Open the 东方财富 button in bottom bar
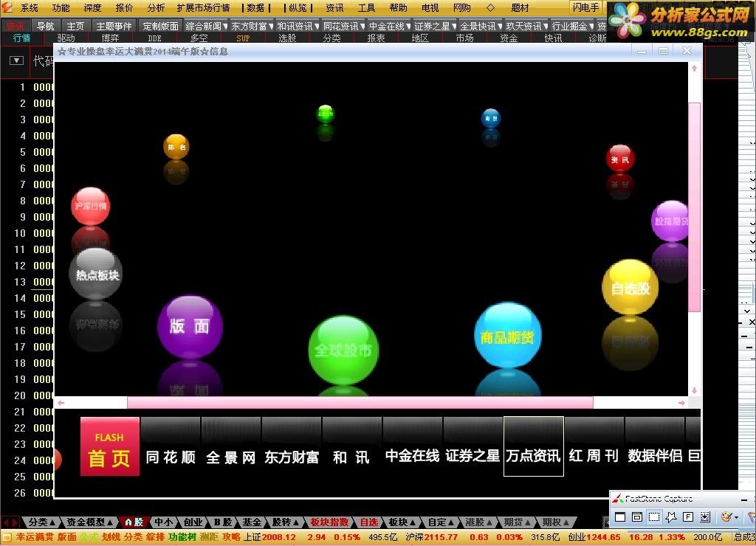The image size is (756, 546). click(x=292, y=446)
